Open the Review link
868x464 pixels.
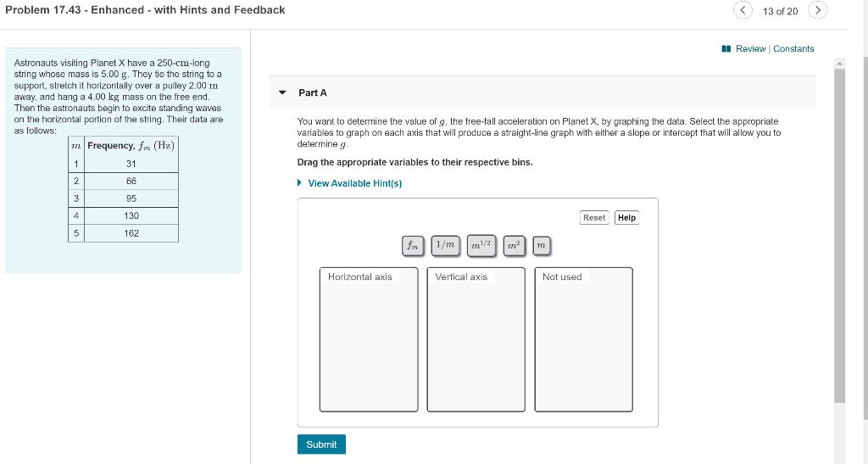pyautogui.click(x=750, y=48)
